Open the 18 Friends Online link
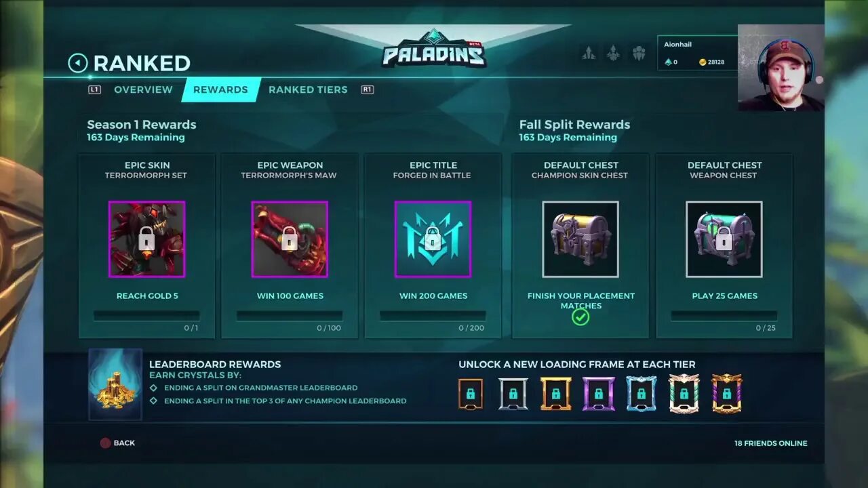Screen dimensions: 868x488 click(x=771, y=443)
